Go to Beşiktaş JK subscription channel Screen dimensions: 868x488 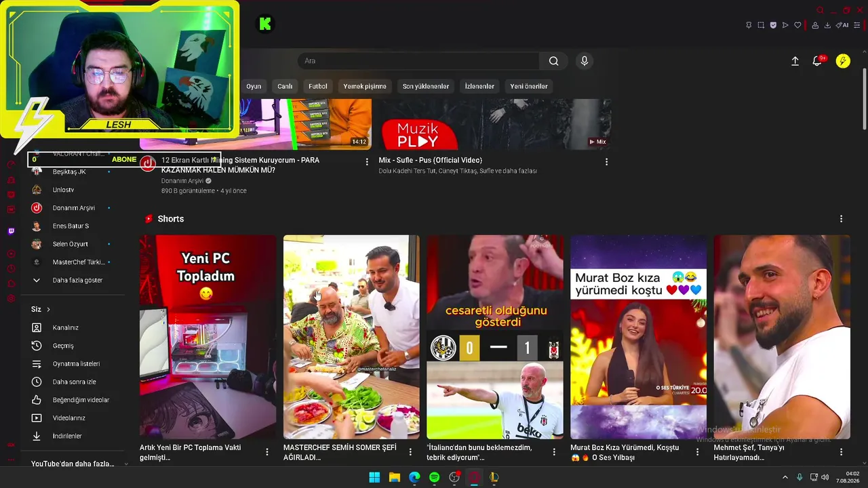(73, 172)
